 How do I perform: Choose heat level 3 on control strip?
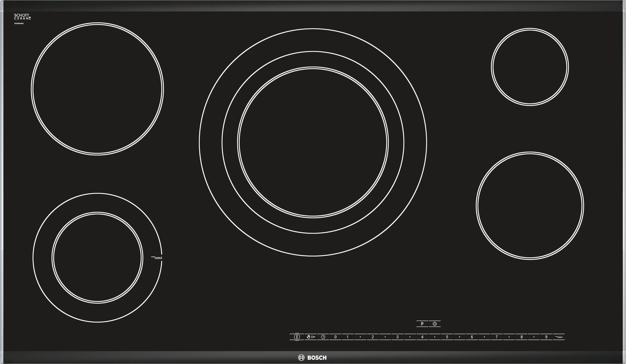pos(397,337)
